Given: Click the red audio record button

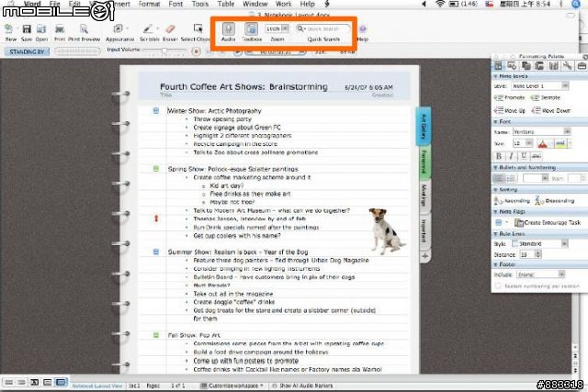Looking at the screenshot, I should click(x=196, y=51).
